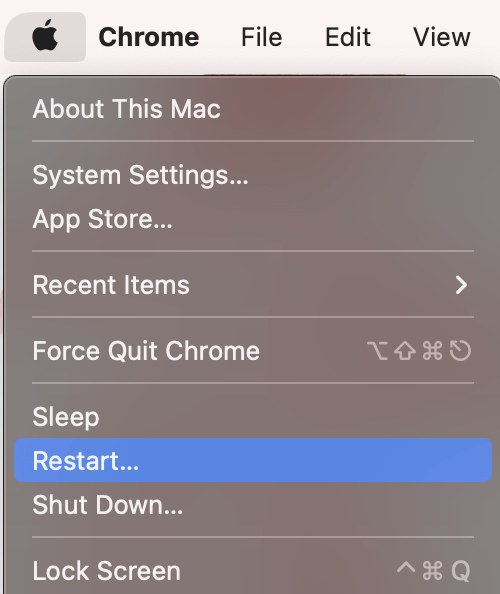Open the View menu
The width and height of the screenshot is (500, 594).
(x=442, y=37)
